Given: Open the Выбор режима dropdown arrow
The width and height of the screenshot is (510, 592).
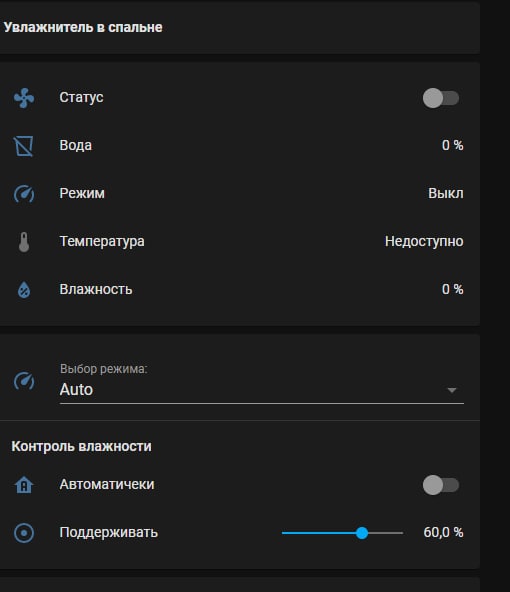Looking at the screenshot, I should (451, 390).
